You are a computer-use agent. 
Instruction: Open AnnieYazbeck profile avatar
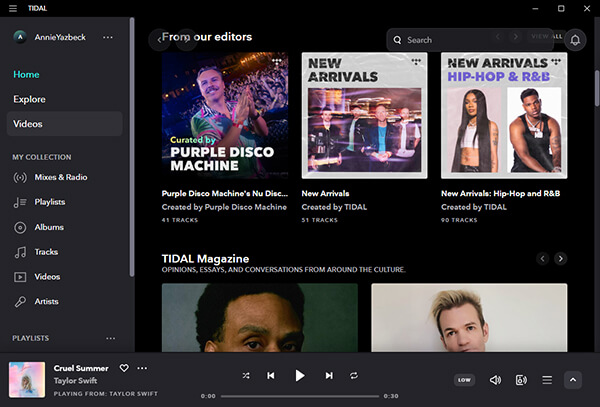[20, 37]
